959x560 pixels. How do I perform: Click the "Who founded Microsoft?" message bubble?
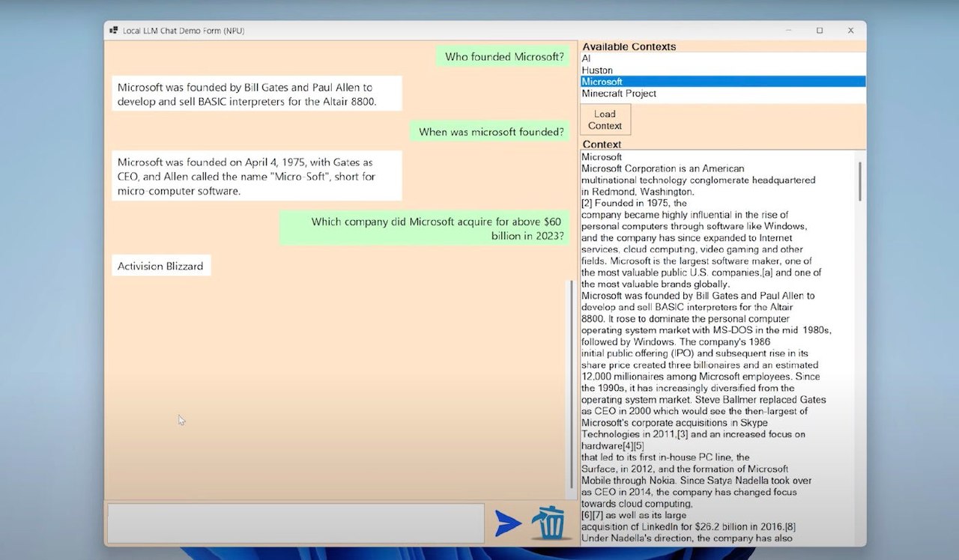click(503, 57)
